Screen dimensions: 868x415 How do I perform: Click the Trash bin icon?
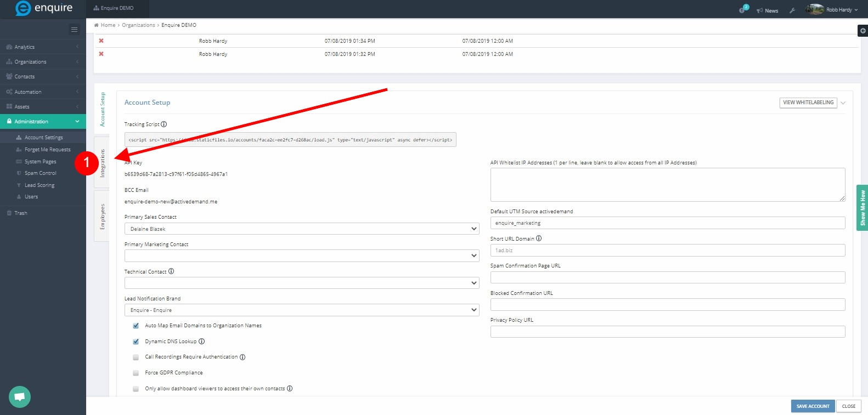tap(9, 213)
